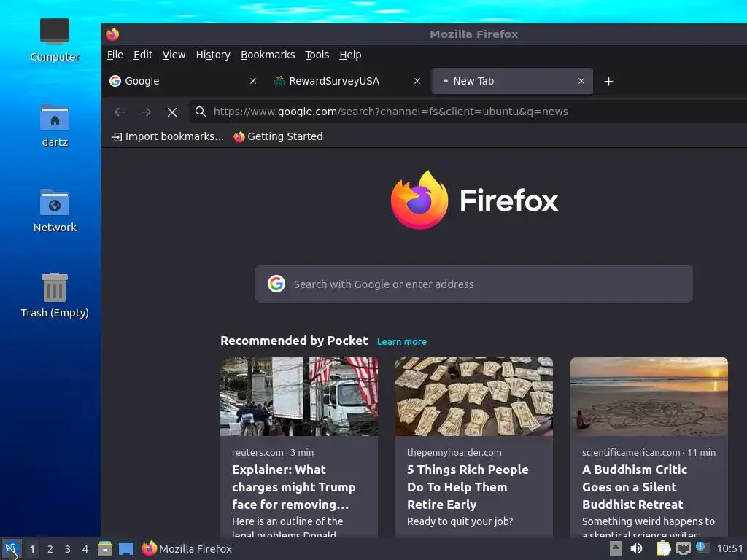Open the Tools menu
Viewport: 747px width, 560px height.
click(317, 55)
